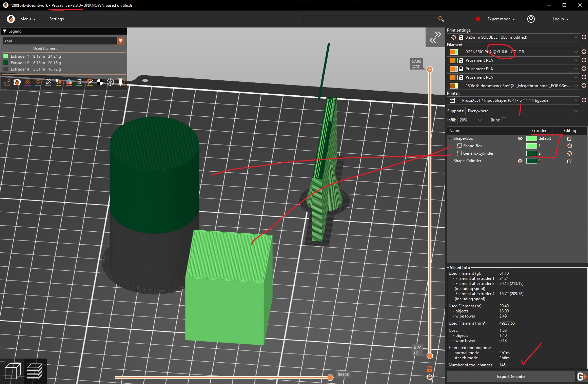588x384 pixels.
Task: Edit last filament 280fork settings gear
Action: (x=584, y=86)
